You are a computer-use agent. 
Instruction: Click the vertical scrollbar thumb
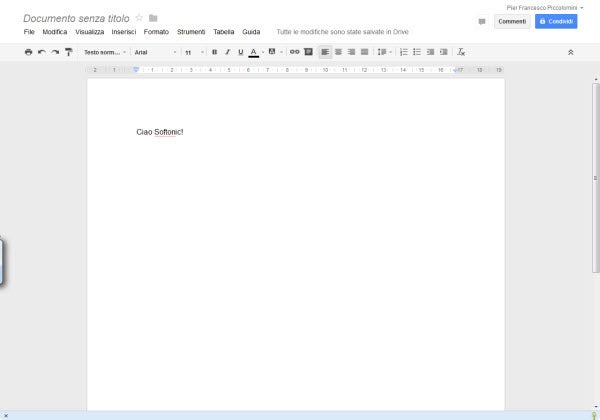pos(595,178)
